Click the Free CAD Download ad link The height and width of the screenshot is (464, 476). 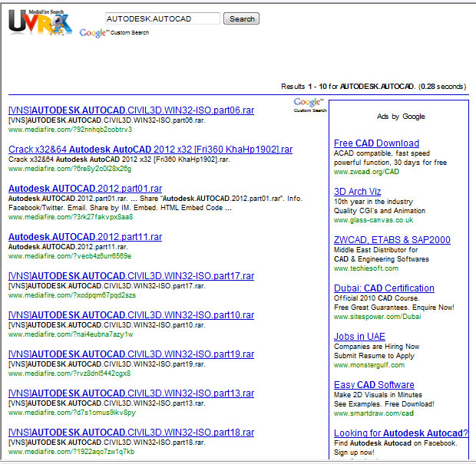[376, 143]
